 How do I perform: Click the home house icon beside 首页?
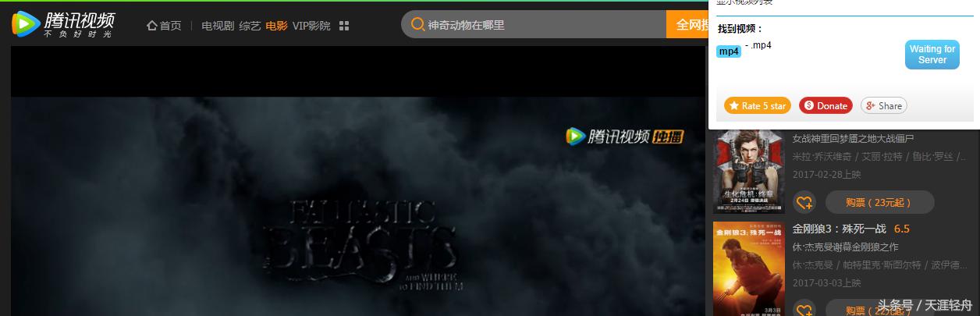click(151, 26)
